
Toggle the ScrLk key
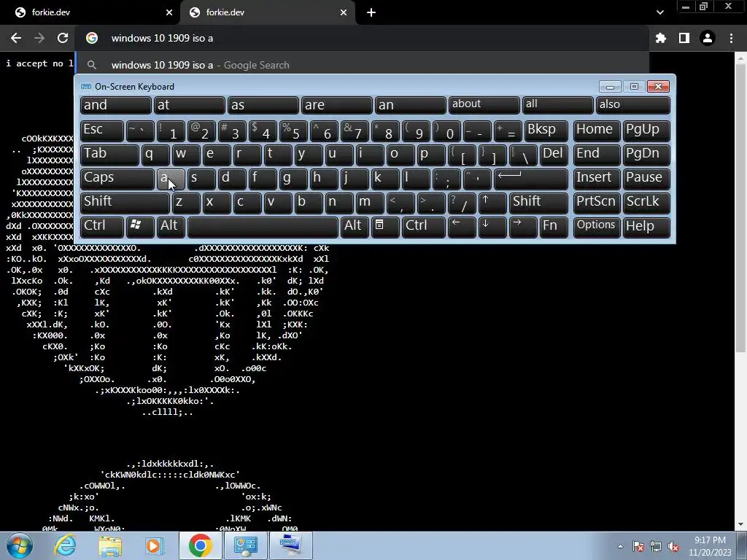pyautogui.click(x=646, y=203)
